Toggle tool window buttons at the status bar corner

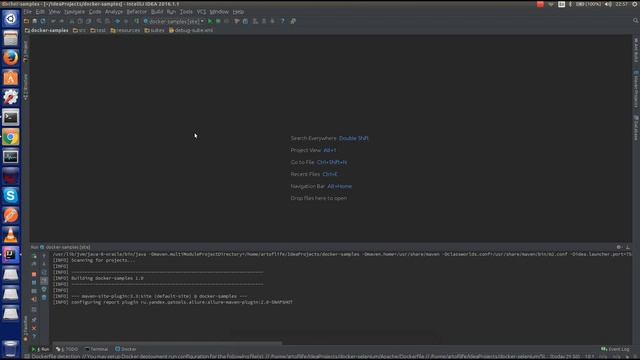[27, 357]
